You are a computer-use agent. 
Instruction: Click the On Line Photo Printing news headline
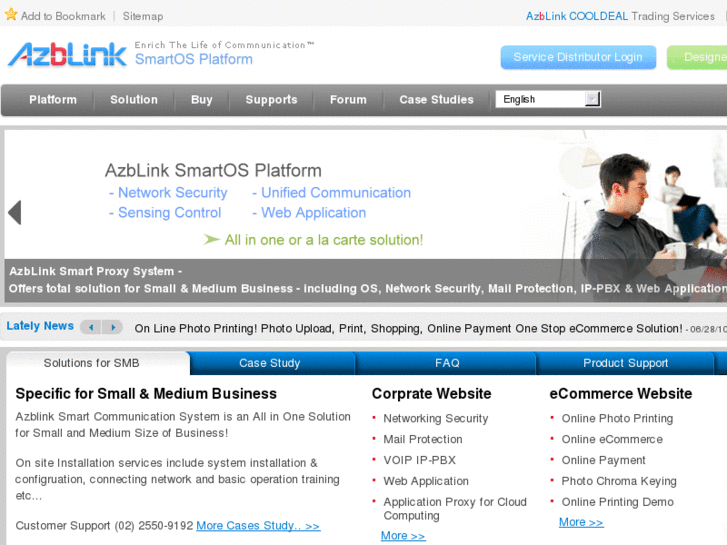pos(408,328)
